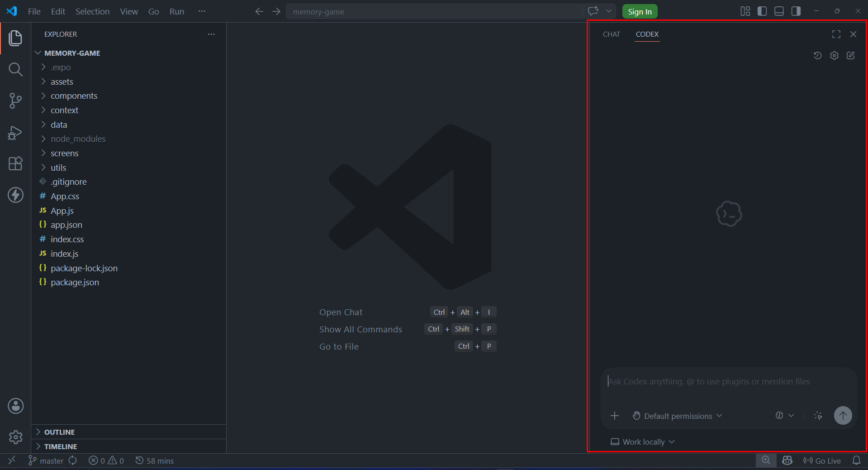This screenshot has width=868, height=470.
Task: Open the package.json file
Action: [128, 283]
